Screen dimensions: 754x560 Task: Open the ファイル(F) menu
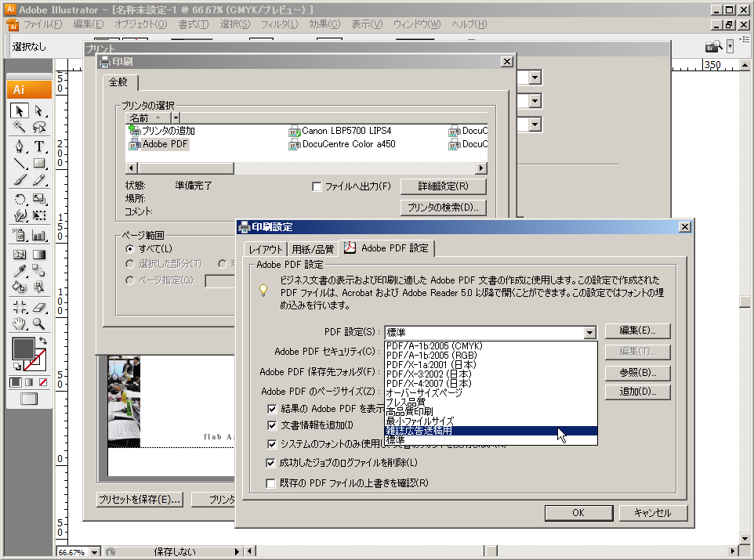click(x=43, y=24)
